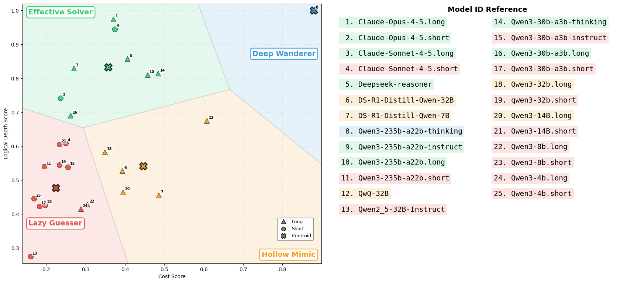Click reference entry '2. Claude-Opus-4-5.short'
Screen dimensions: 644x283
click(x=395, y=38)
